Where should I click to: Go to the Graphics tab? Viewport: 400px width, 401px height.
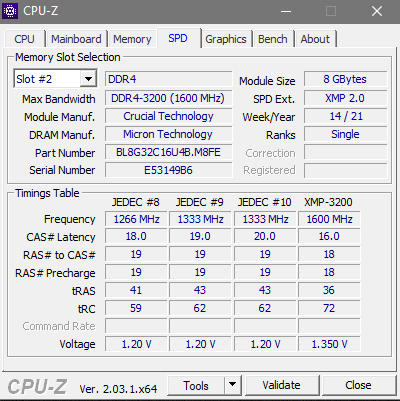[x=226, y=39]
